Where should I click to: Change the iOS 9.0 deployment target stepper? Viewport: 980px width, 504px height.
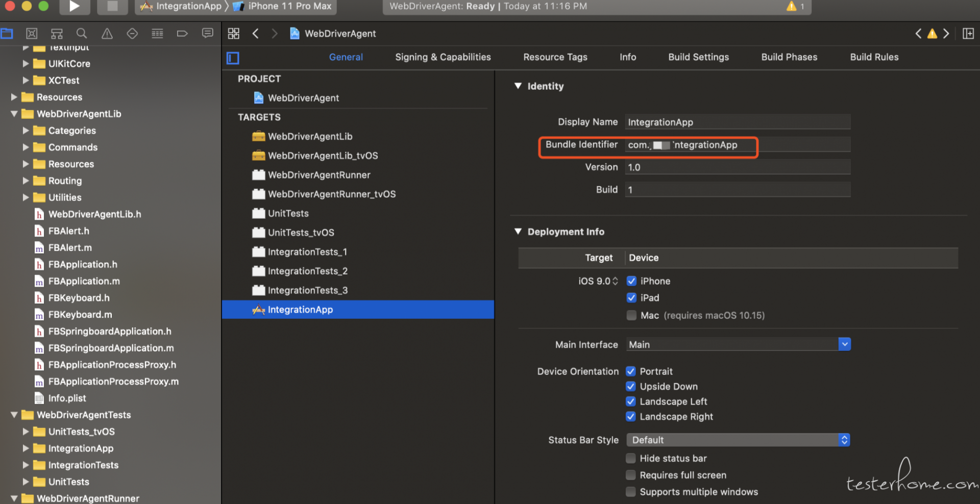[615, 281]
